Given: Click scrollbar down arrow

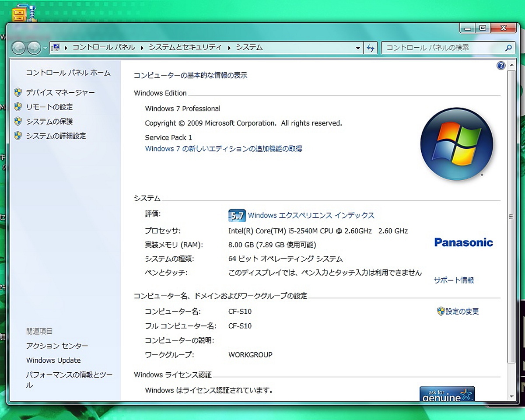Looking at the screenshot, I should click(511, 396).
